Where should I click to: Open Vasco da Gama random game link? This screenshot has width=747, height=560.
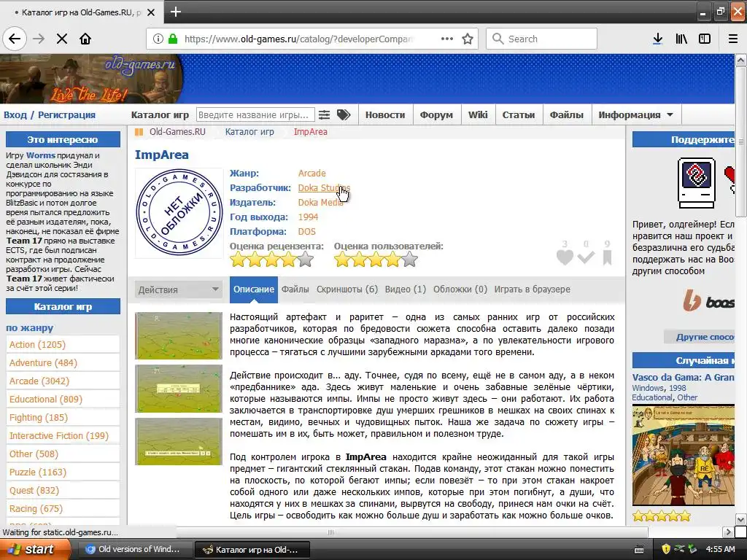tap(683, 377)
